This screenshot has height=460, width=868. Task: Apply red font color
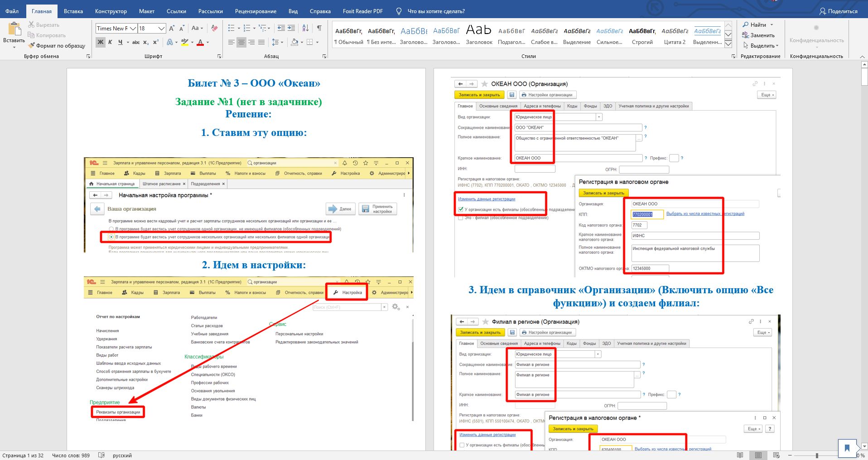pos(200,42)
